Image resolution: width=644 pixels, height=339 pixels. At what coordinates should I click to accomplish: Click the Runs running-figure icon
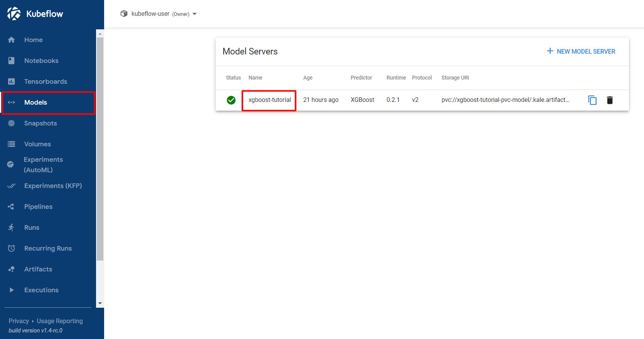(11, 227)
